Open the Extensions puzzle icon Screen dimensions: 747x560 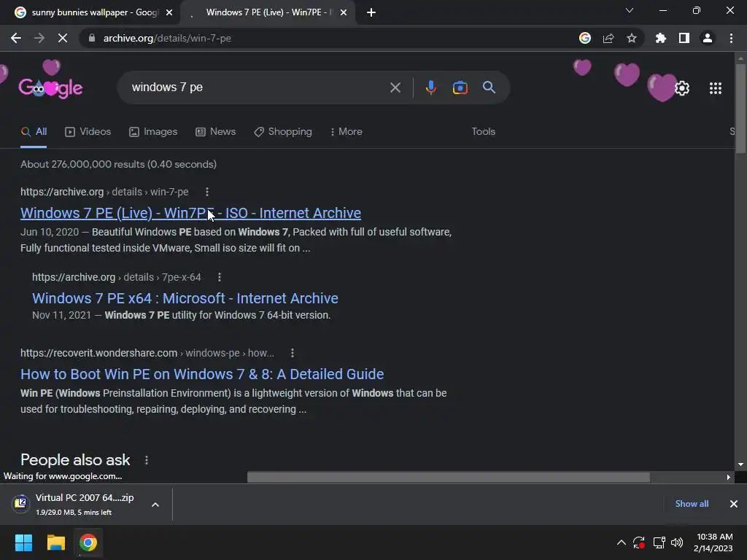click(661, 38)
